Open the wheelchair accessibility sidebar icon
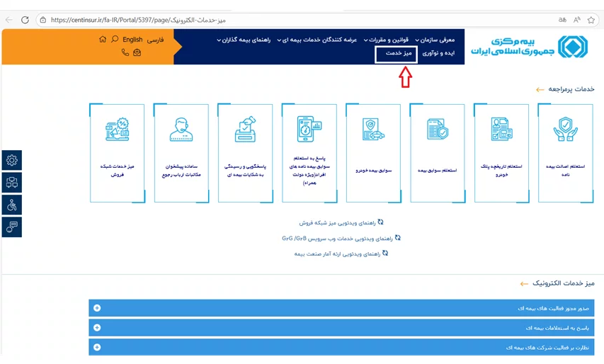Screen dimensions: 604x364 coord(12,205)
